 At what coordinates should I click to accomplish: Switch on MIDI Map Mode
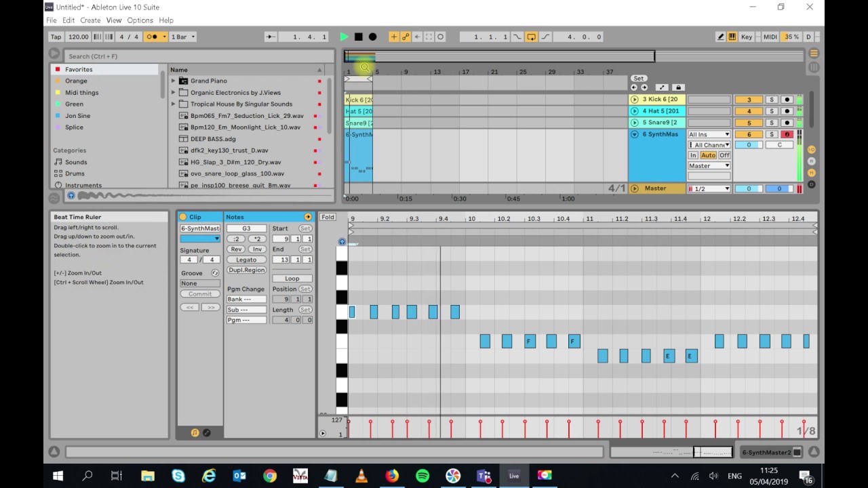coord(770,37)
